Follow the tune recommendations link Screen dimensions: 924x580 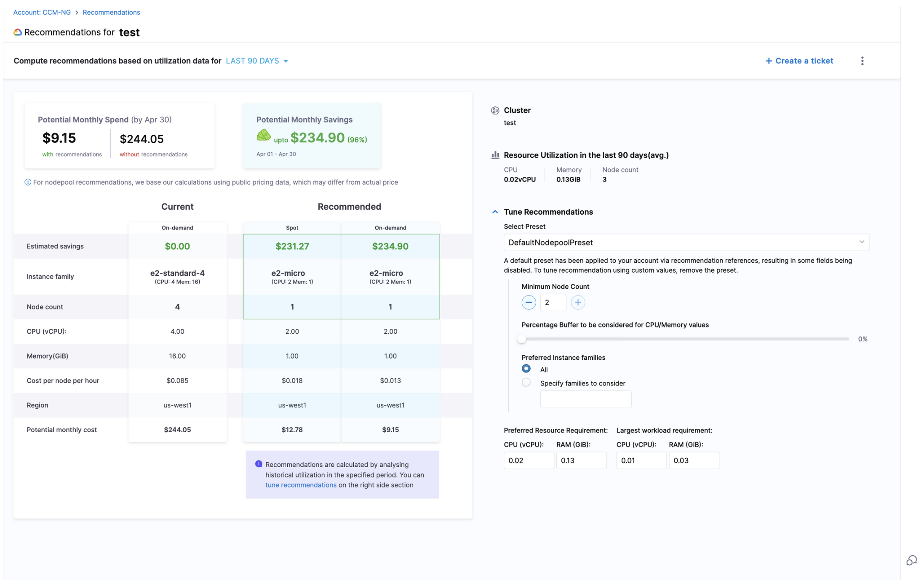[301, 485]
